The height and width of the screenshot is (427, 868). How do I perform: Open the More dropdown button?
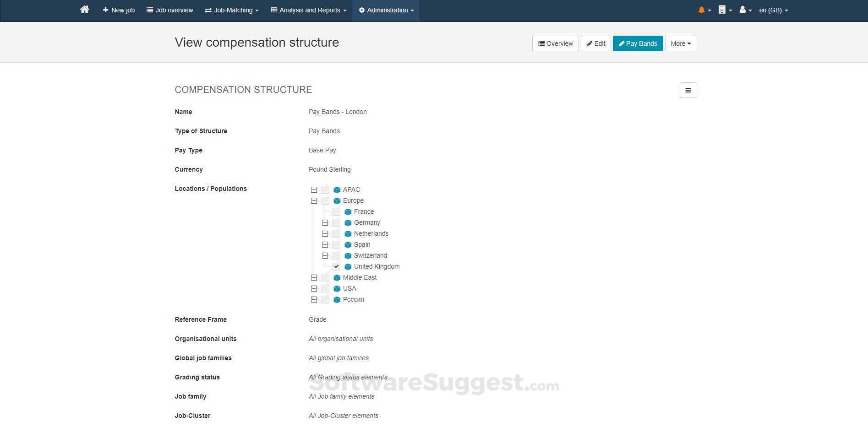(x=680, y=43)
